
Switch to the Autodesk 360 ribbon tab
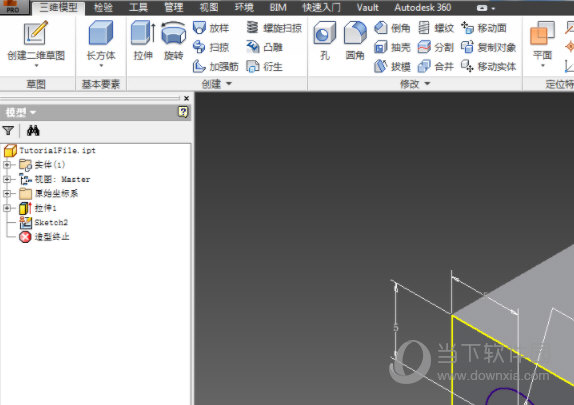423,8
